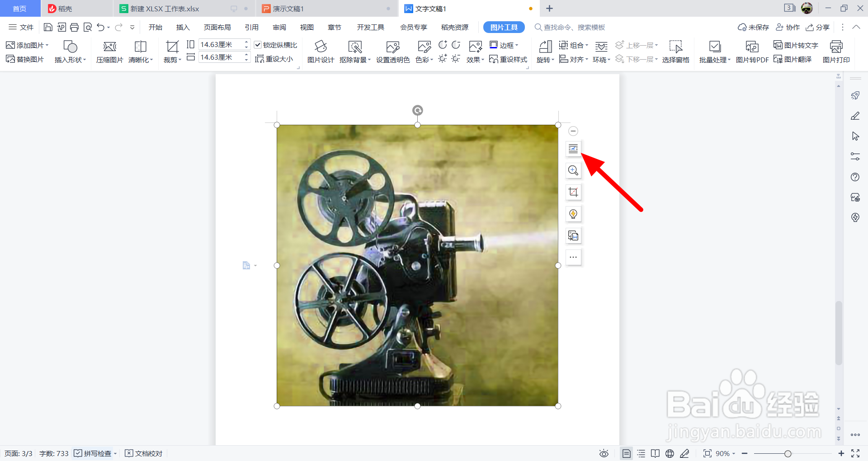868x461 pixels.
Task: Undo the last action
Action: click(100, 28)
